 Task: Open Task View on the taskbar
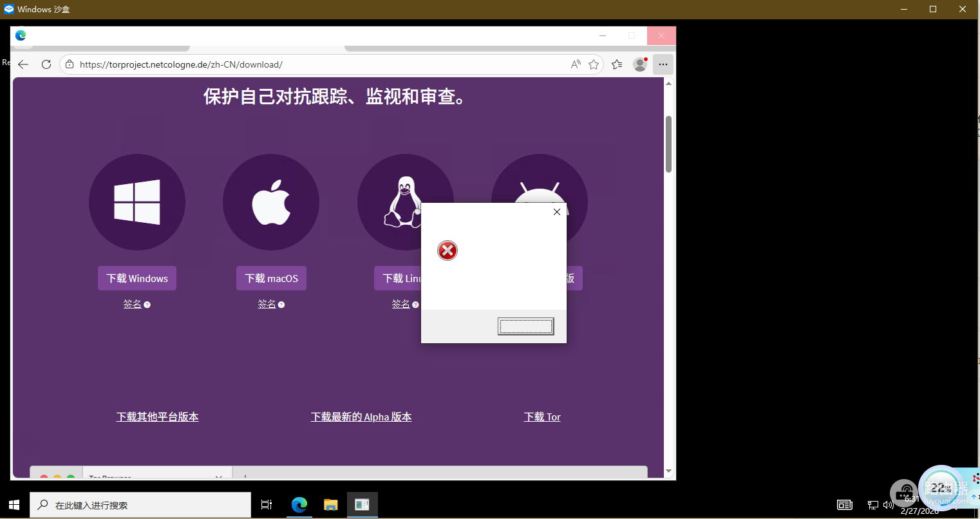pos(267,505)
